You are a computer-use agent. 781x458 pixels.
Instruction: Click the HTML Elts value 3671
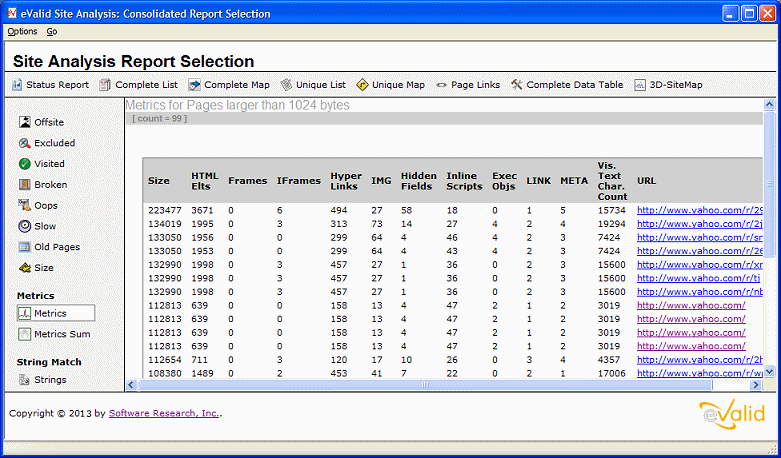[x=202, y=211]
